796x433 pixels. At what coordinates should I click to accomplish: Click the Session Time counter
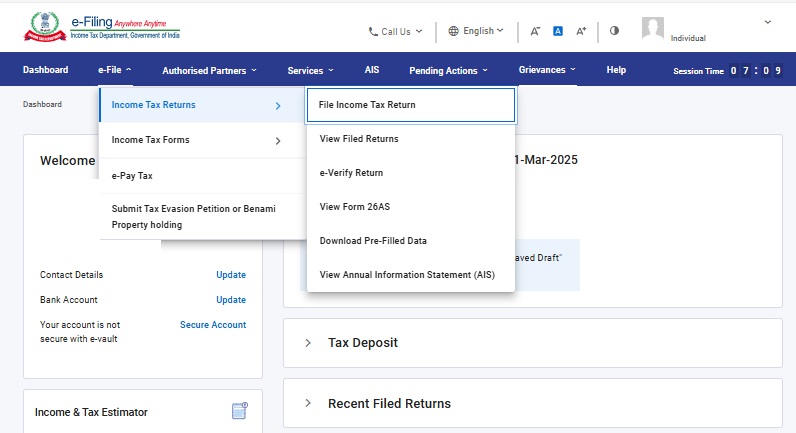(x=727, y=71)
